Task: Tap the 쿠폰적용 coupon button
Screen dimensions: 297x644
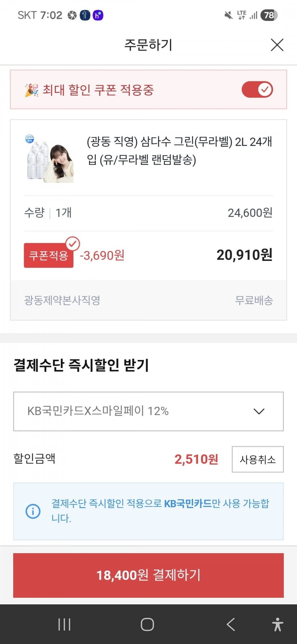Action: 48,256
